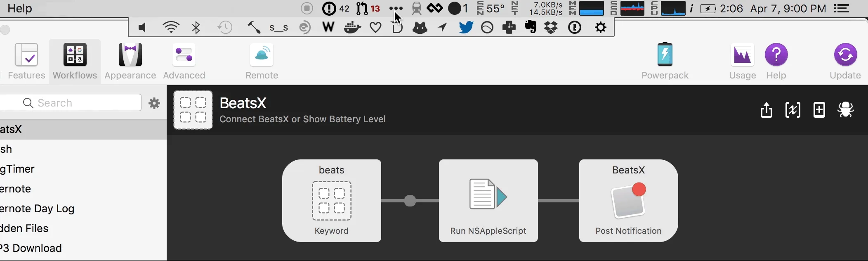Click the train icon in menu bar
The height and width of the screenshot is (261, 868).
click(x=417, y=8)
